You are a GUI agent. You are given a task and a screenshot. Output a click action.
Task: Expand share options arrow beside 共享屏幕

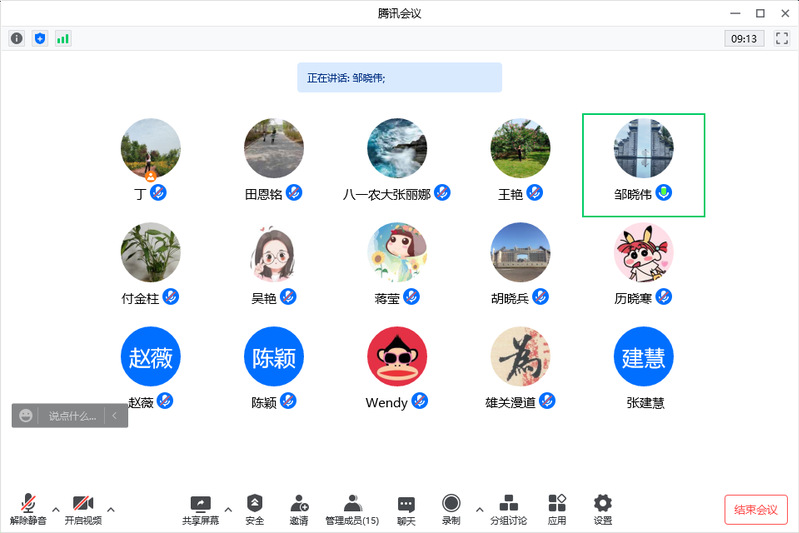click(x=228, y=509)
